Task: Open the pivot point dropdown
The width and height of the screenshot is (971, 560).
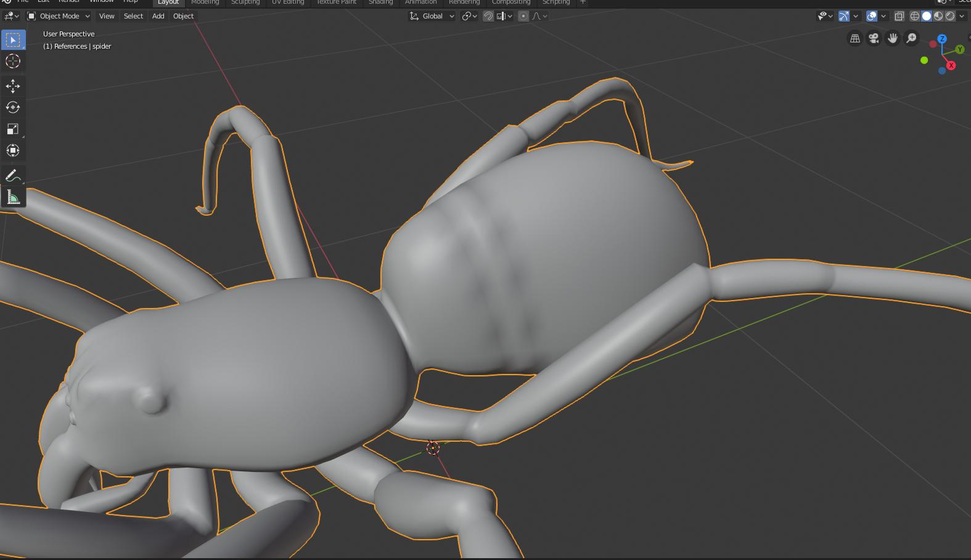Action: point(470,16)
